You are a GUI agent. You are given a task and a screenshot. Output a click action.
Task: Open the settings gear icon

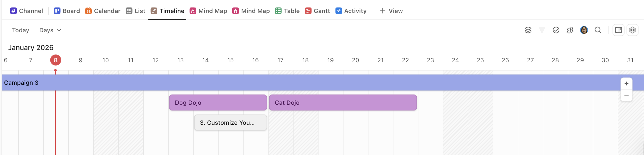(x=633, y=30)
